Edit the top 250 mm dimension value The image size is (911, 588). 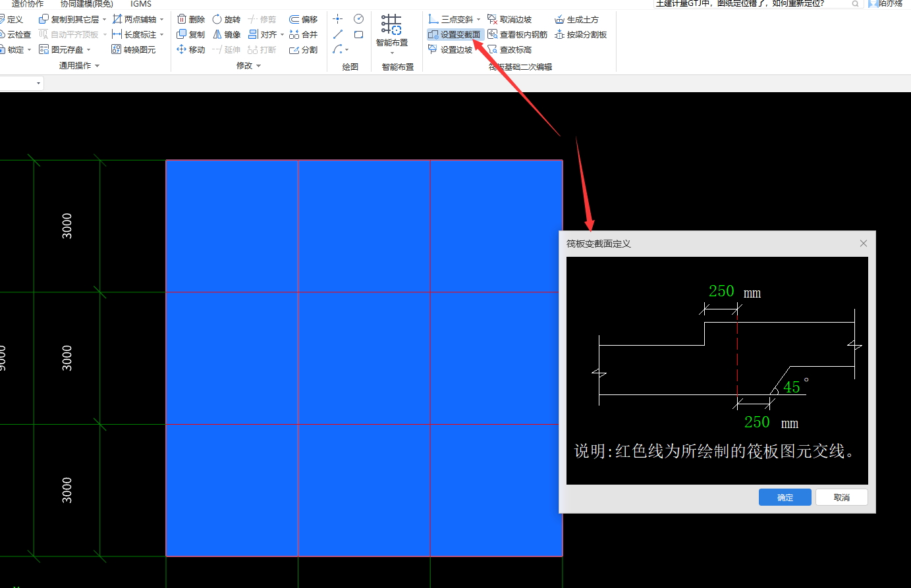pyautogui.click(x=721, y=291)
